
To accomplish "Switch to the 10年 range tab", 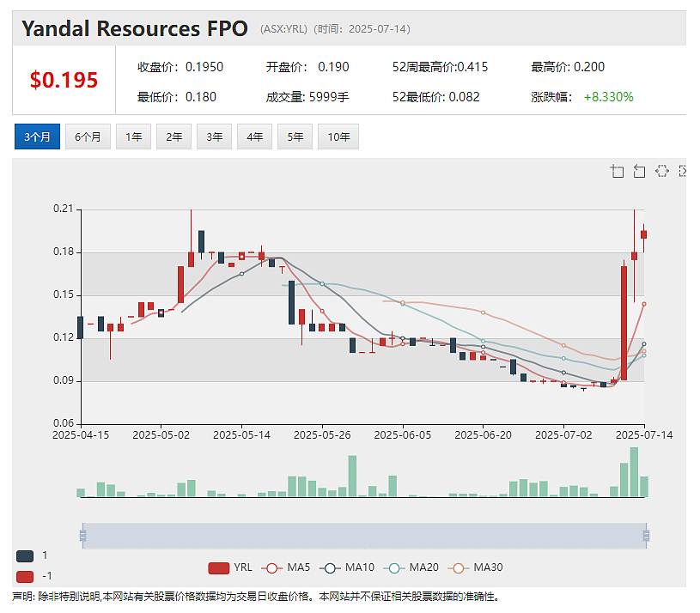I will click(x=338, y=137).
